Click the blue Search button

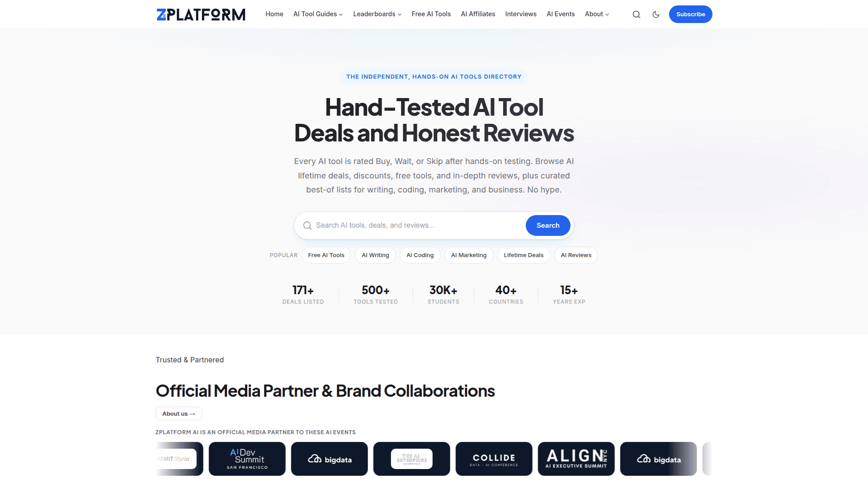tap(548, 225)
